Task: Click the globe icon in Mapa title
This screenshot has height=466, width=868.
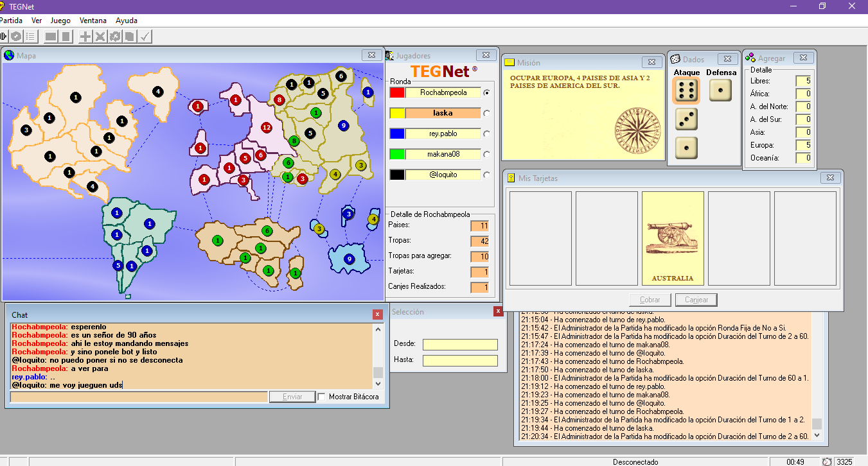Action: pyautogui.click(x=9, y=55)
